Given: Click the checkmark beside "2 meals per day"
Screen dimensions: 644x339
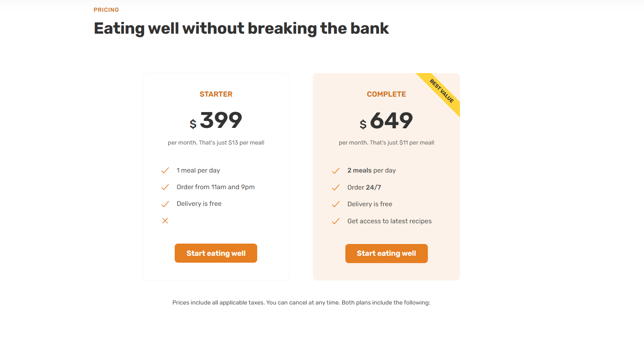Looking at the screenshot, I should point(336,171).
